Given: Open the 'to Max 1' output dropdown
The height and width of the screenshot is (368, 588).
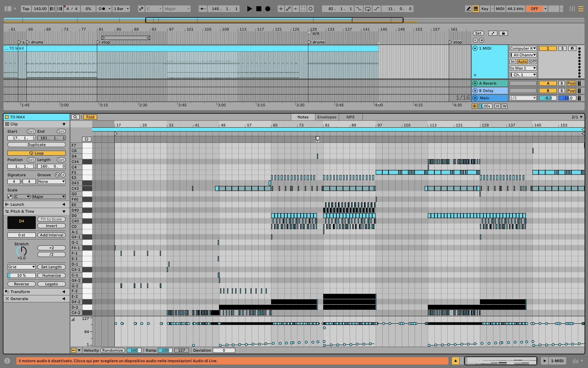Looking at the screenshot, I should coord(523,68).
